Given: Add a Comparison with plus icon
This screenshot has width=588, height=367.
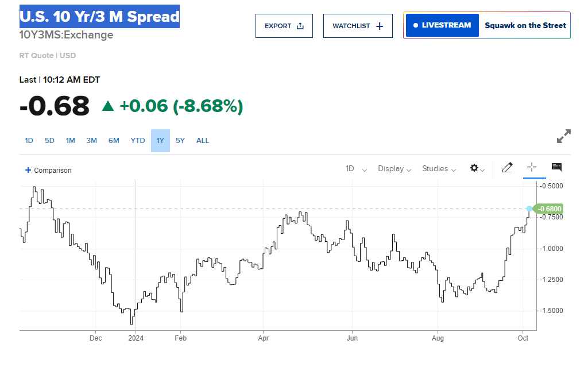Looking at the screenshot, I should pyautogui.click(x=48, y=170).
